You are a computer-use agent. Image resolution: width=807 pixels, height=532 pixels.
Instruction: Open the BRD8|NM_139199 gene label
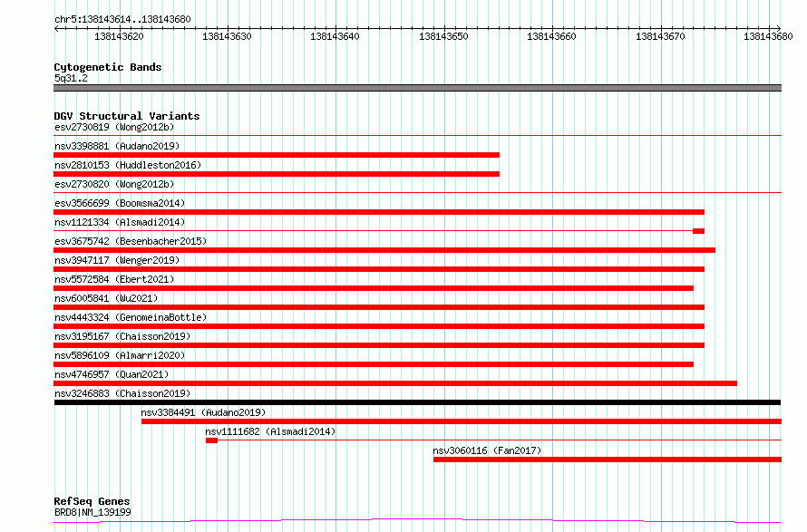tap(92, 512)
